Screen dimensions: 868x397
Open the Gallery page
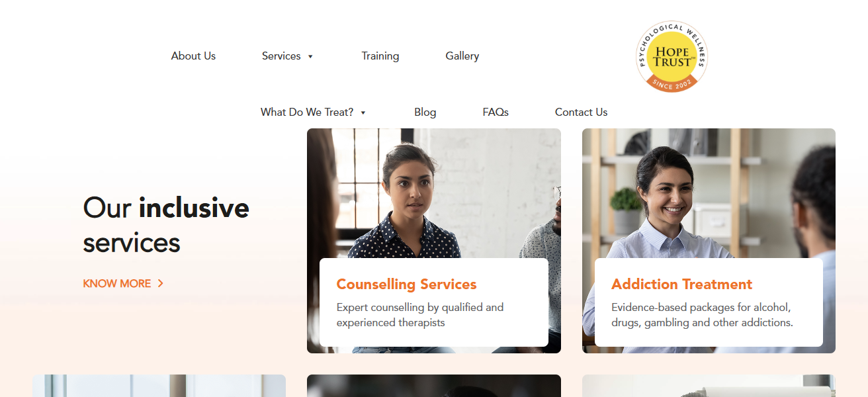coord(462,56)
